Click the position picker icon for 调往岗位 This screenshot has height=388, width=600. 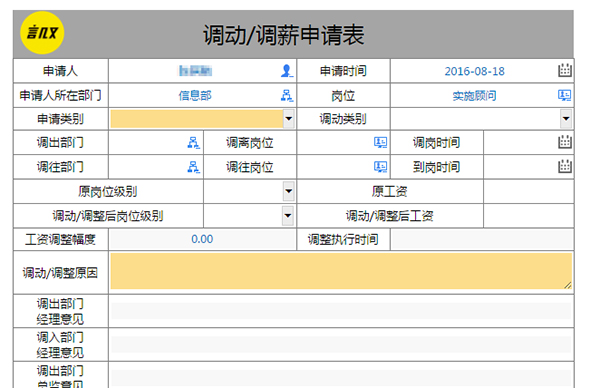tap(380, 167)
